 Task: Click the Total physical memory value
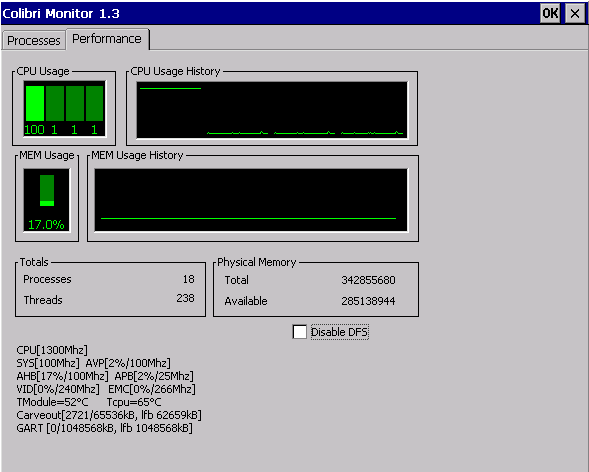pos(368,280)
